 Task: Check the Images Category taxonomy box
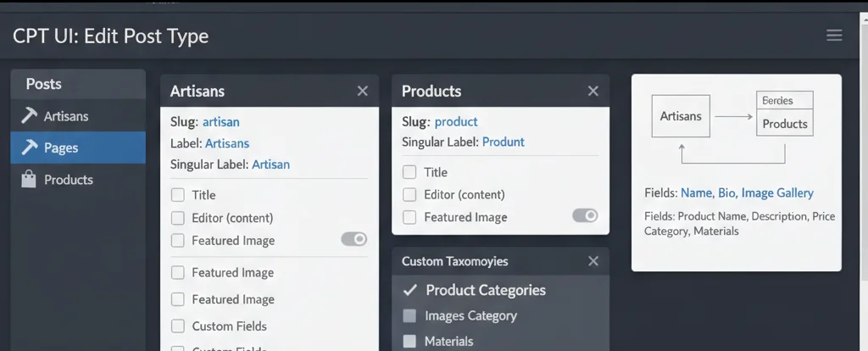click(x=409, y=315)
